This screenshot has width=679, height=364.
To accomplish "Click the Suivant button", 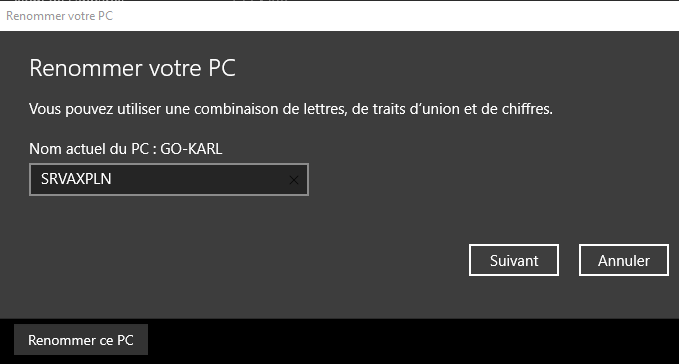I will [x=514, y=260].
